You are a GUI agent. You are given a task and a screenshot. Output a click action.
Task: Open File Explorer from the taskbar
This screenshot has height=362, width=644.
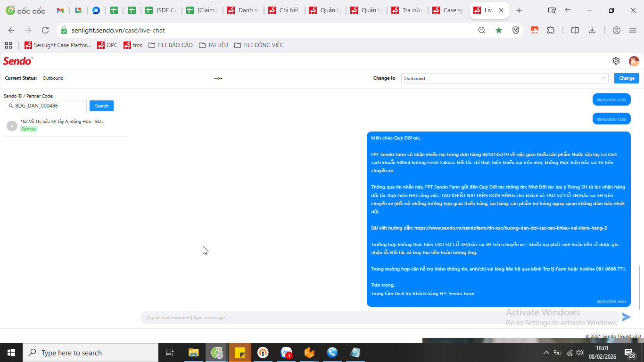(193, 353)
